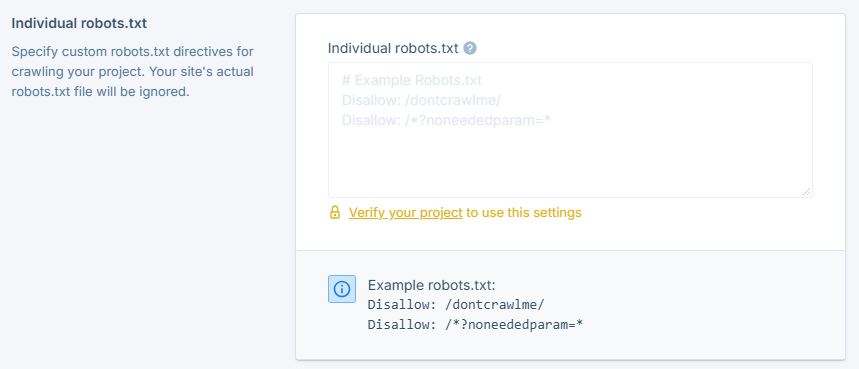The width and height of the screenshot is (859, 369).
Task: Click the help question mark icon beside Individual robots.txt
Action: (x=469, y=48)
